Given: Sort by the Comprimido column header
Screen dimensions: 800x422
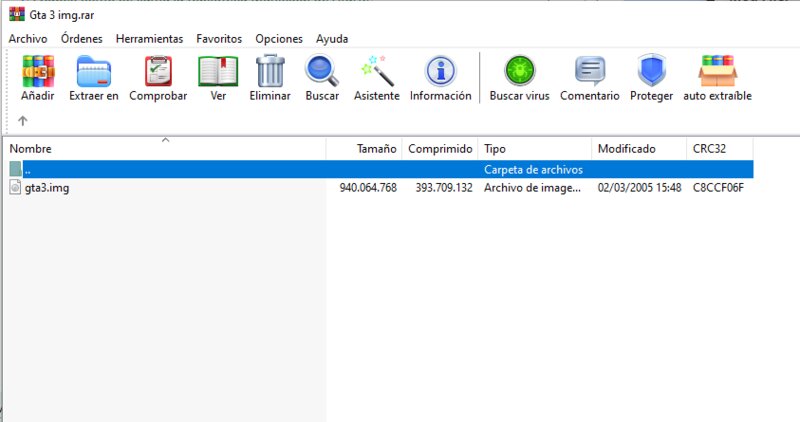Looking at the screenshot, I should (440, 148).
